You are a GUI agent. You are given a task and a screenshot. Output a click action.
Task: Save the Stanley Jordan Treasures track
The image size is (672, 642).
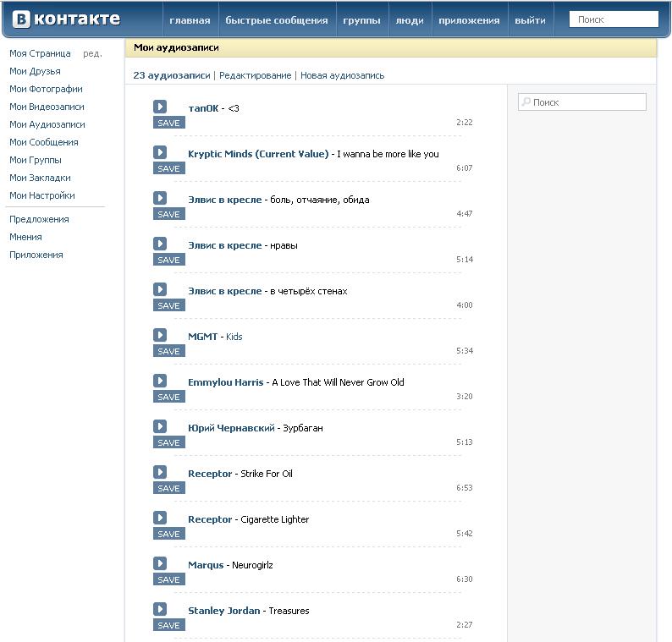point(169,625)
